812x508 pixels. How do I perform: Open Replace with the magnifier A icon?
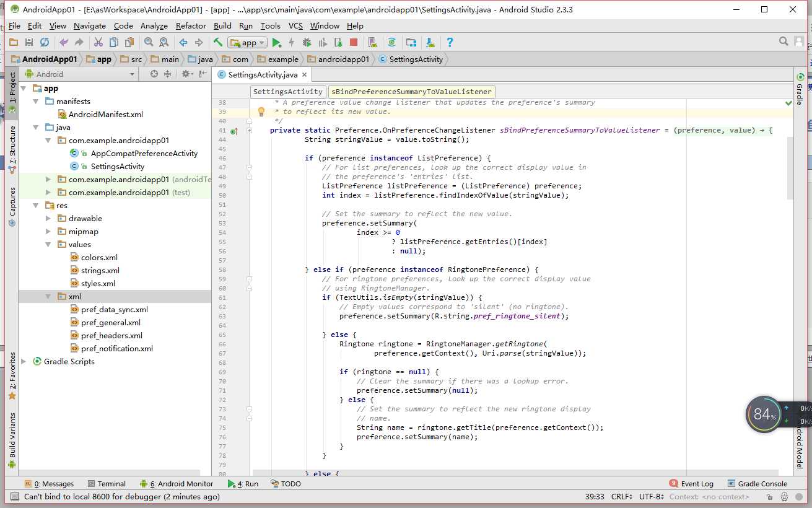tap(164, 42)
